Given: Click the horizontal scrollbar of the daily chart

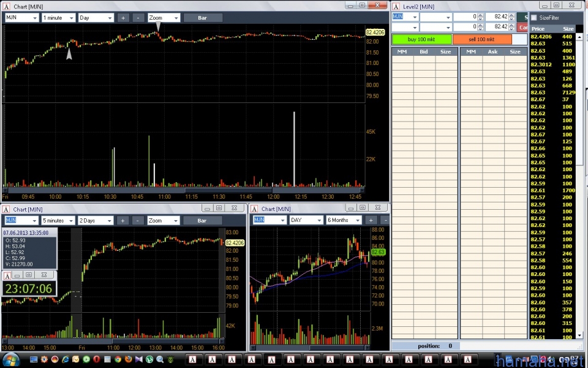Looking at the screenshot, I should click(311, 347).
